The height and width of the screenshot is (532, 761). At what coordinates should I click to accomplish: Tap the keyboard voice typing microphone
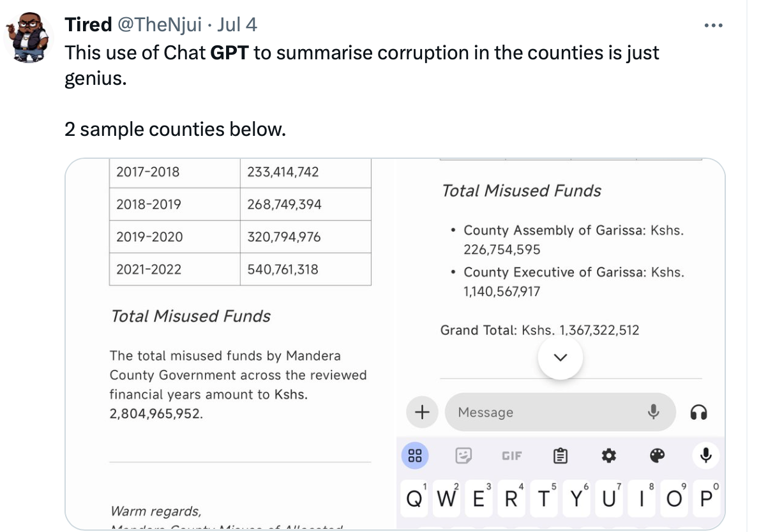[x=705, y=455]
